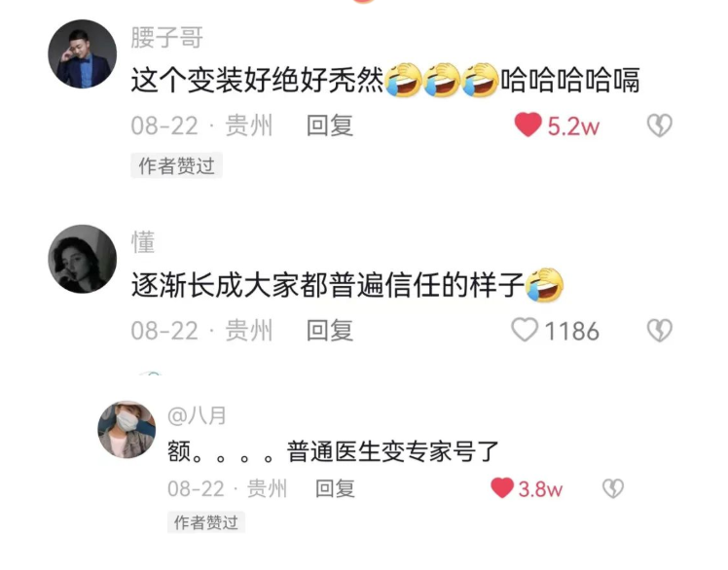Select comment text 逐渐长成大家都普遍信任的样子
728x570 pixels.
[328, 285]
